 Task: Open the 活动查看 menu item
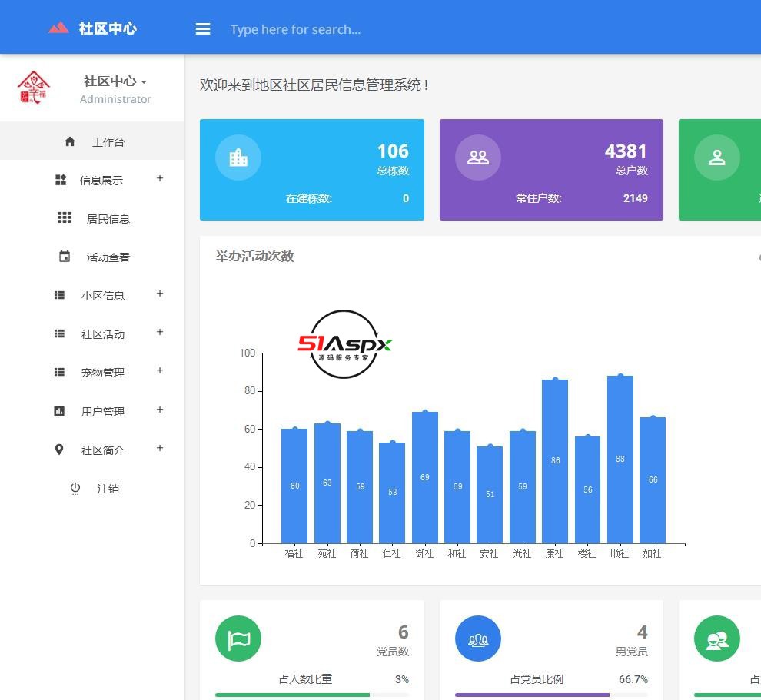point(92,257)
